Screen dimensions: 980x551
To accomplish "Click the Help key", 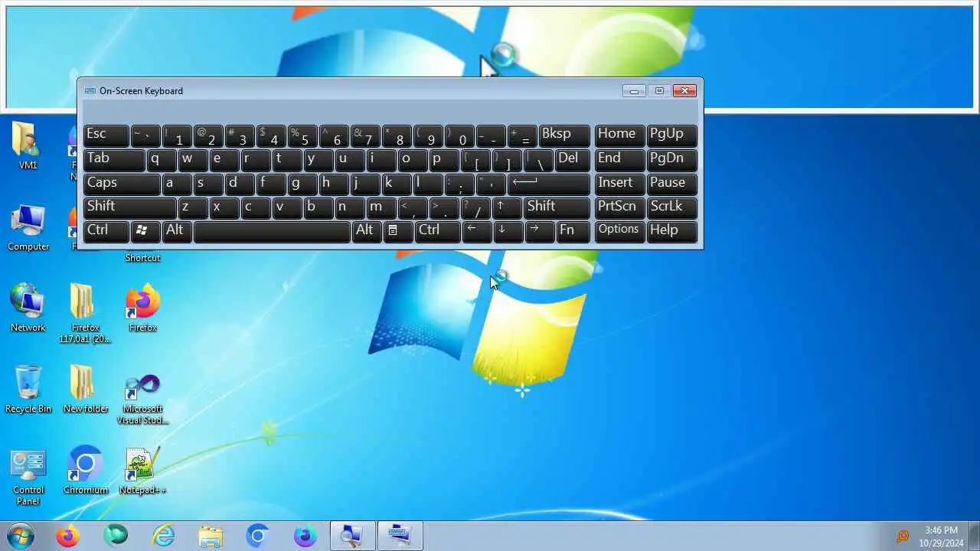I will pyautogui.click(x=672, y=231).
